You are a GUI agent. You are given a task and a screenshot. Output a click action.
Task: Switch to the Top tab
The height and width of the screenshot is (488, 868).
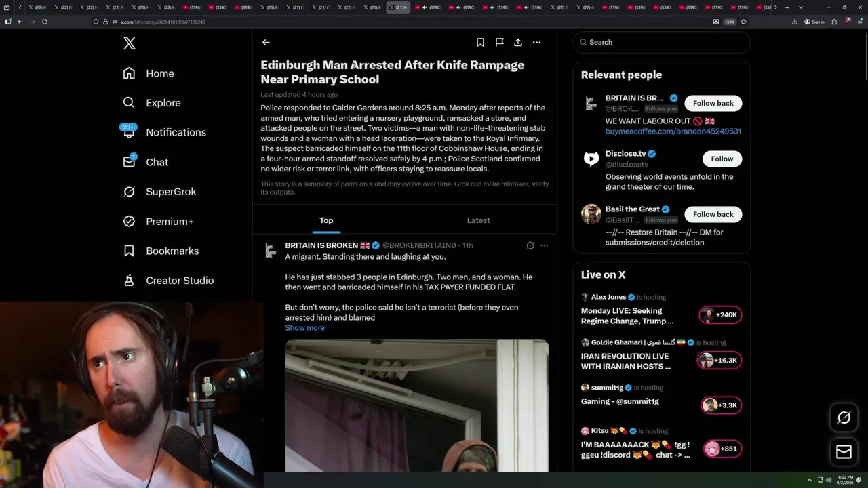pyautogui.click(x=326, y=220)
